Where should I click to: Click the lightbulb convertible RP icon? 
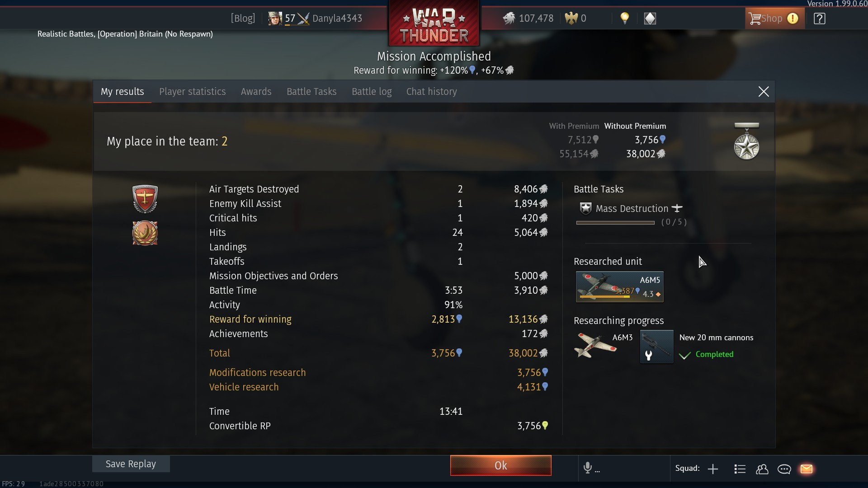pyautogui.click(x=624, y=18)
